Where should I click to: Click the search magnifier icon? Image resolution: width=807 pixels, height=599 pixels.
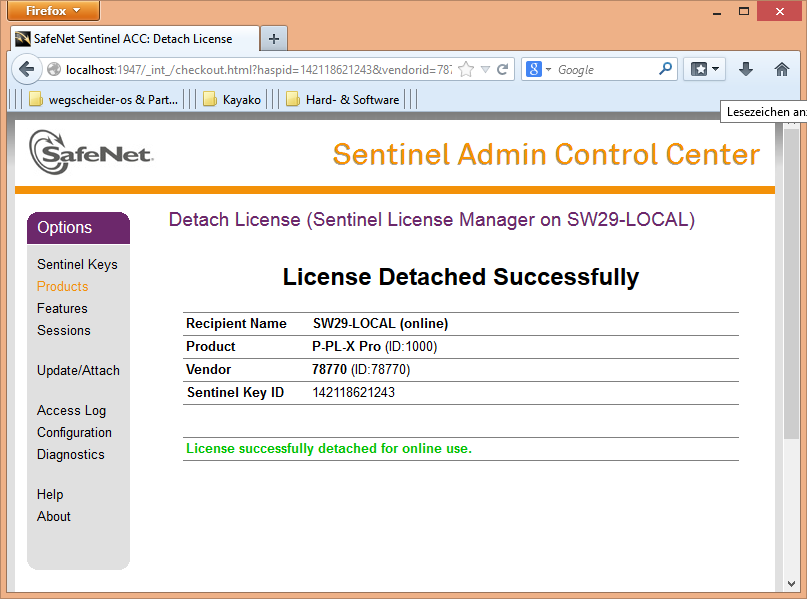(x=665, y=68)
